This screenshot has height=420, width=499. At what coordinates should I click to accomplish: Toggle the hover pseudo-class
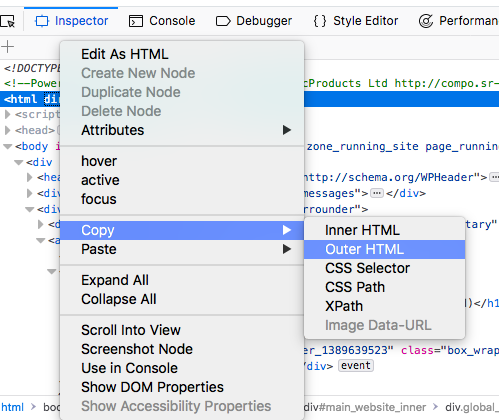click(x=99, y=161)
